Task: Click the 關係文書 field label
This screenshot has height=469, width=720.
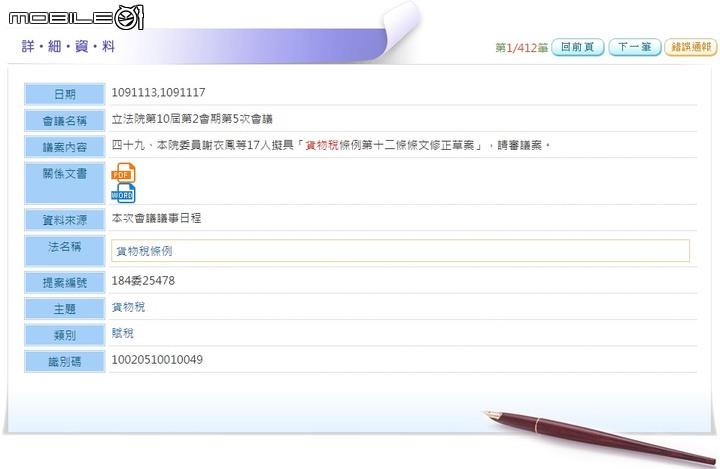Action: pyautogui.click(x=65, y=183)
